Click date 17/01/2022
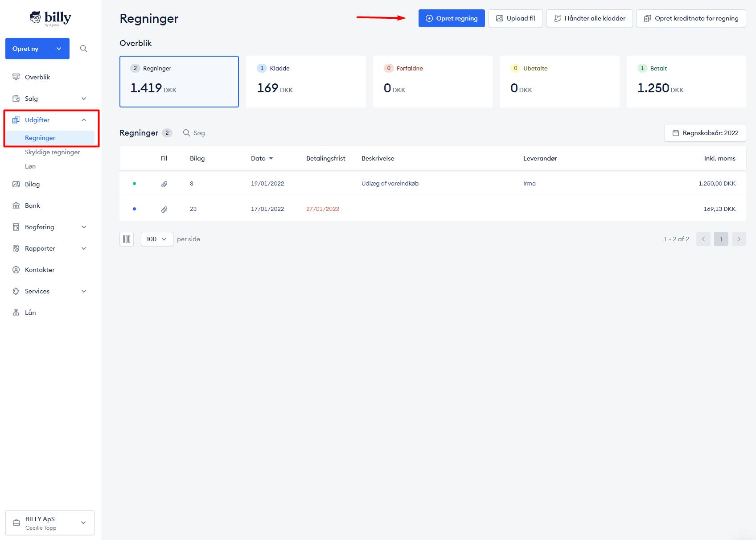The width and height of the screenshot is (756, 540). click(x=267, y=209)
